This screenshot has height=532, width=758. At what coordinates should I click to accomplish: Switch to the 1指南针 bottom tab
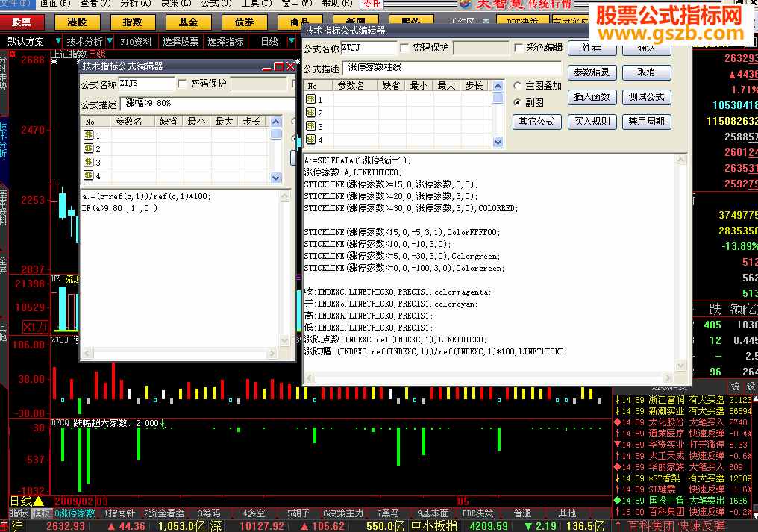click(119, 513)
